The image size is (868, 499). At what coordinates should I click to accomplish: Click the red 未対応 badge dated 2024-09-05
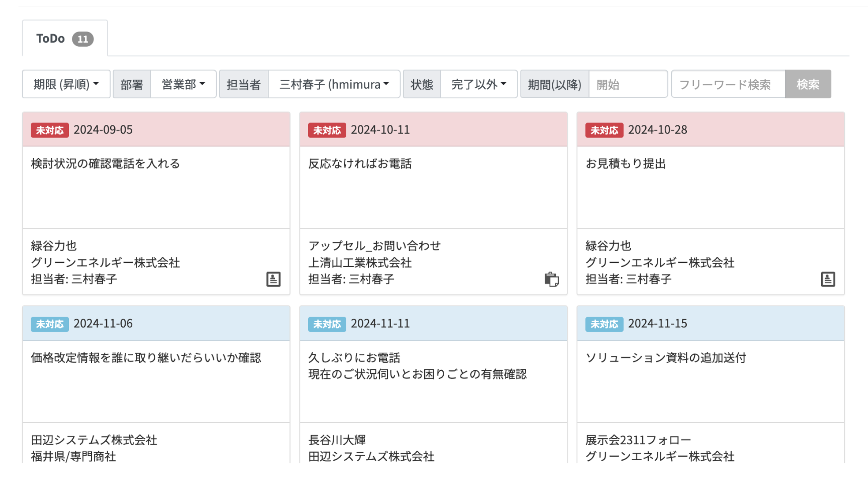click(49, 130)
